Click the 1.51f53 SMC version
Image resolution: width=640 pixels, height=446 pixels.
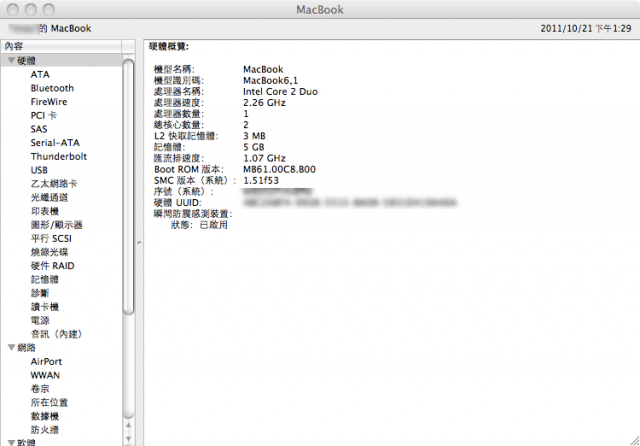pos(261,180)
